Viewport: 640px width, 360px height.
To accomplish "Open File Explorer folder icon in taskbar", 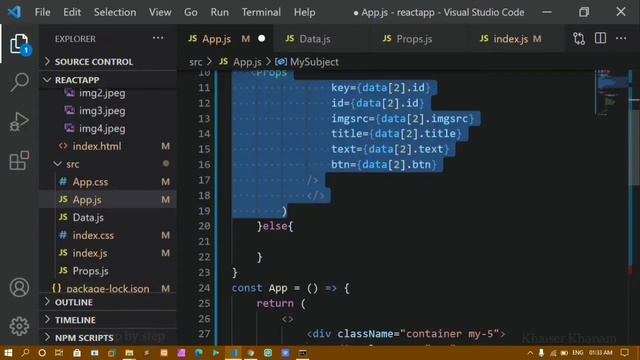I will [129, 353].
